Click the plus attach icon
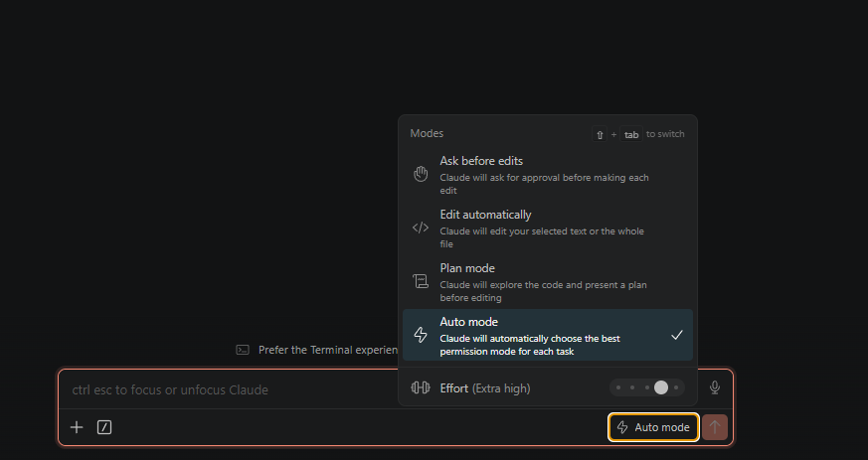868x460 pixels. point(77,427)
